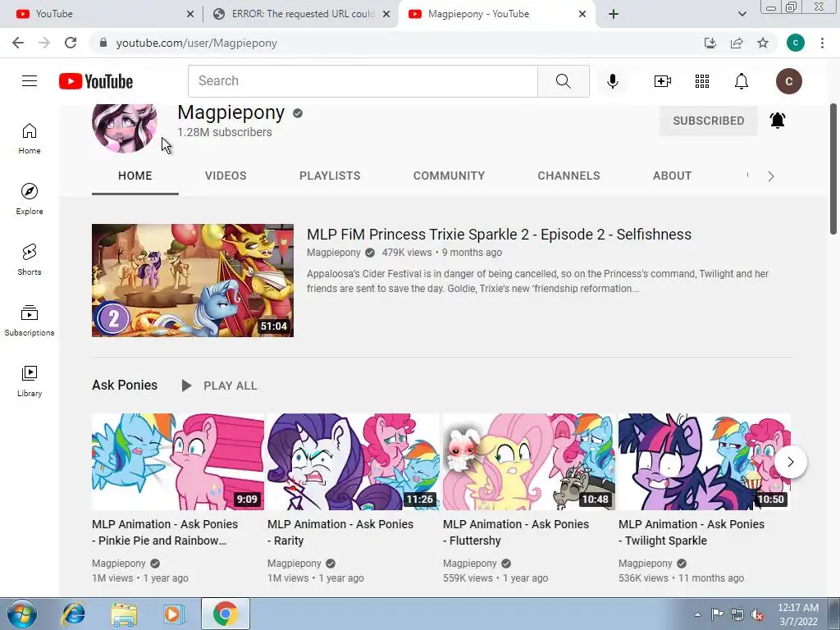Image resolution: width=840 pixels, height=630 pixels.
Task: Open the Ask Ponies section title
Action: pos(125,386)
